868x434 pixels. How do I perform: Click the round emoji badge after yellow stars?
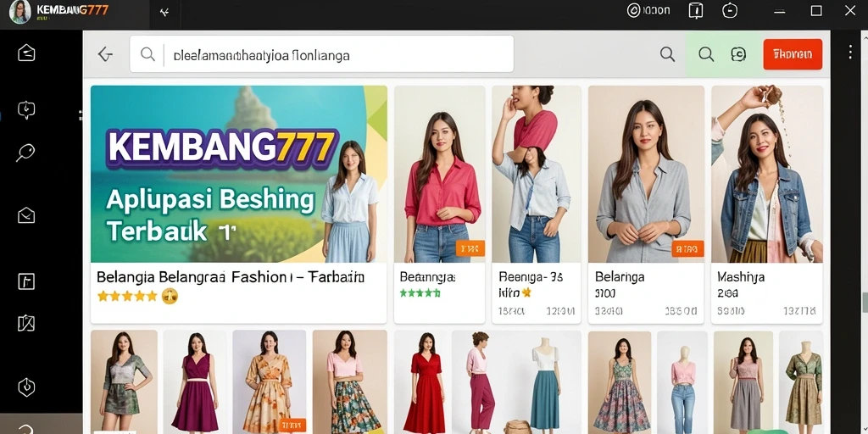pyautogui.click(x=170, y=296)
